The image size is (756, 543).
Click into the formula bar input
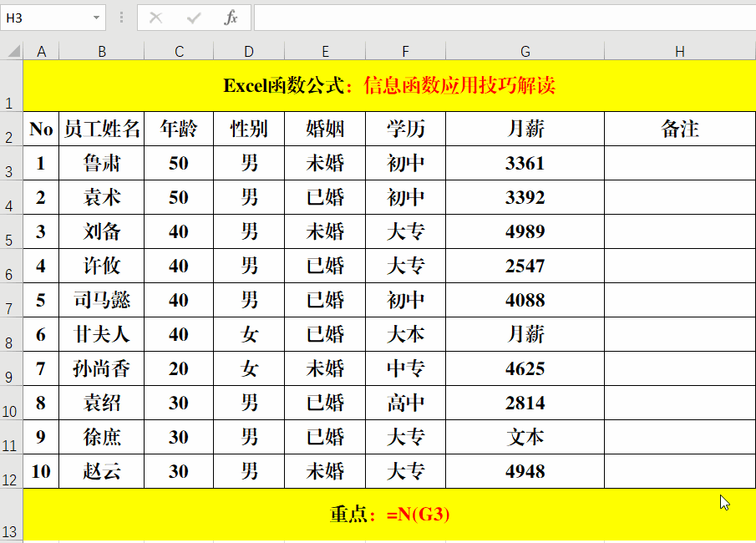point(505,18)
